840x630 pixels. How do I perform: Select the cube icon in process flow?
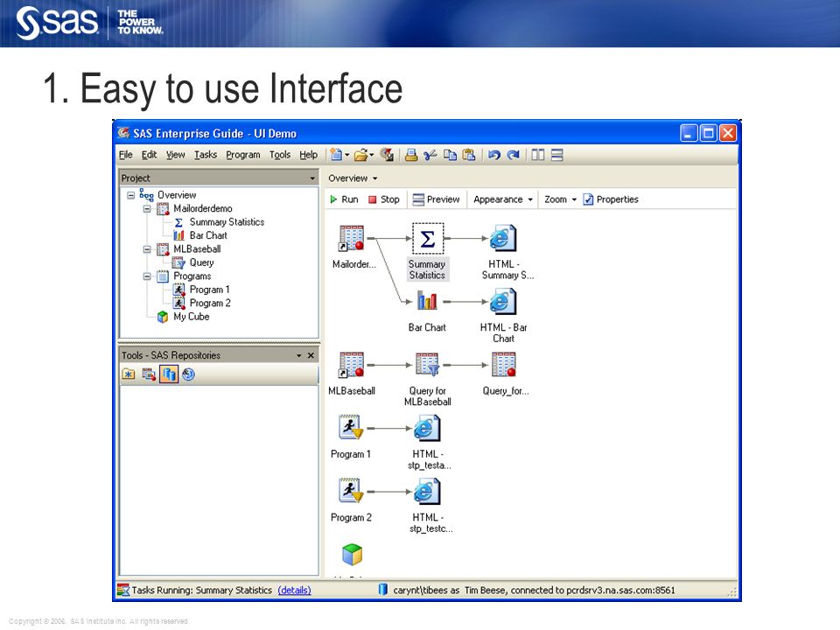tap(352, 555)
